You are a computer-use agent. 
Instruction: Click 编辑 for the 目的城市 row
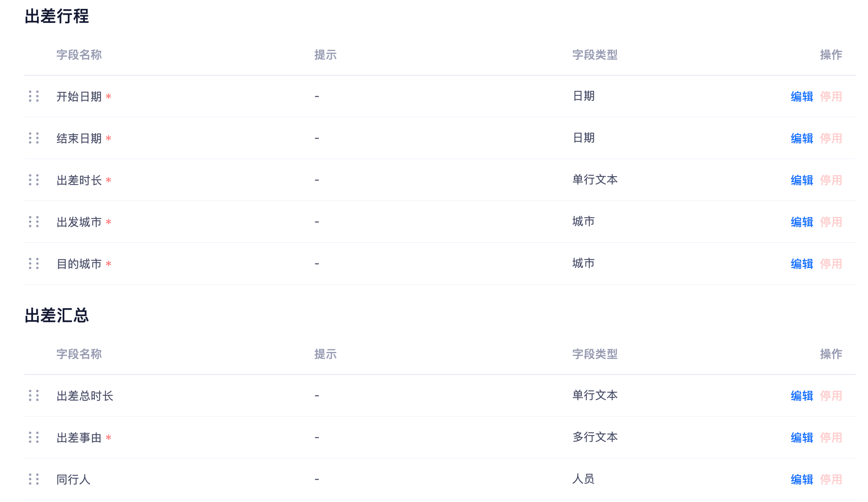pyautogui.click(x=802, y=264)
